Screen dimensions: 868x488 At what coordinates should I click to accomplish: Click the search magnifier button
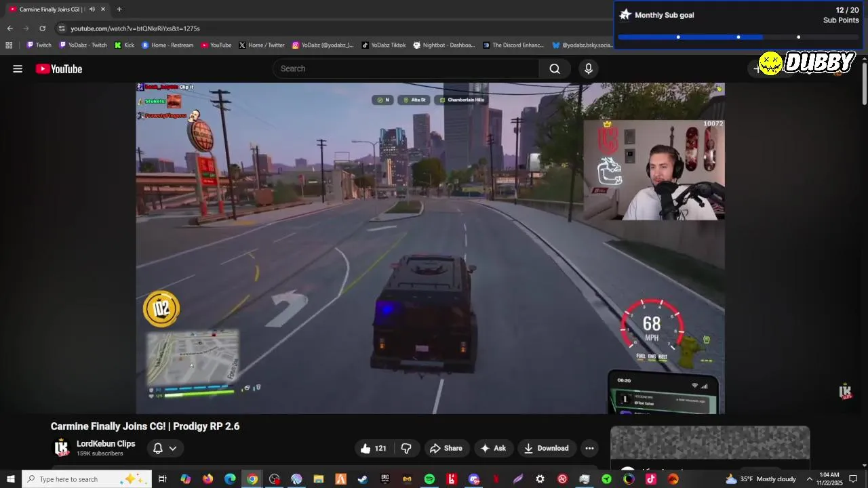[x=555, y=68]
